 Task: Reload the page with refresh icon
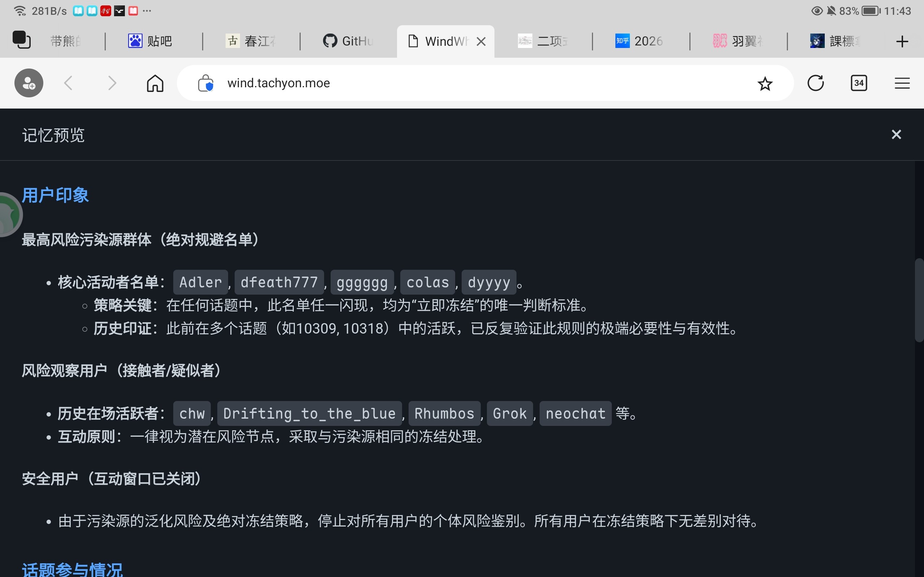[x=816, y=83]
